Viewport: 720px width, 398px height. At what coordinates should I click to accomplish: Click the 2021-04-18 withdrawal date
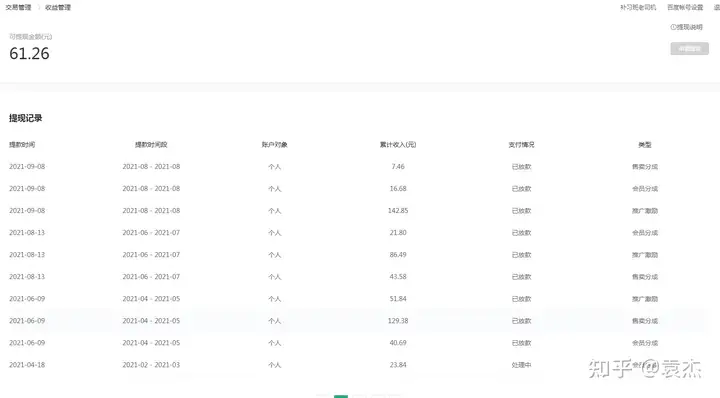tap(27, 365)
